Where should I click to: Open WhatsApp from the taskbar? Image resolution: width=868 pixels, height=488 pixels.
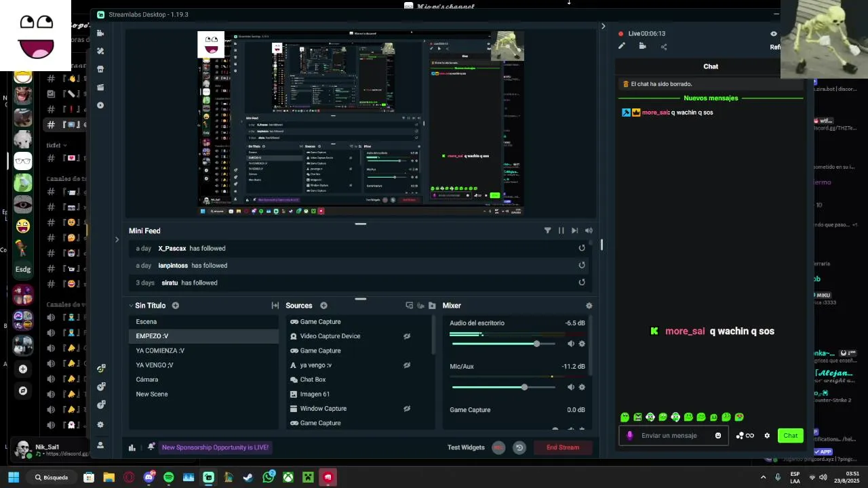coord(269,477)
